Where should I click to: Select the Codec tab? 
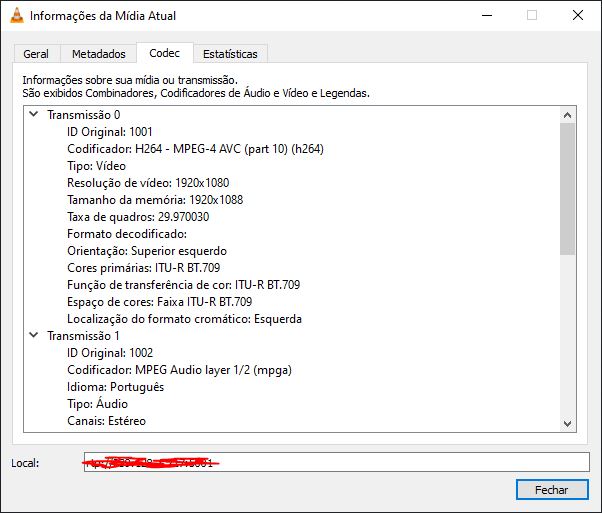click(164, 53)
